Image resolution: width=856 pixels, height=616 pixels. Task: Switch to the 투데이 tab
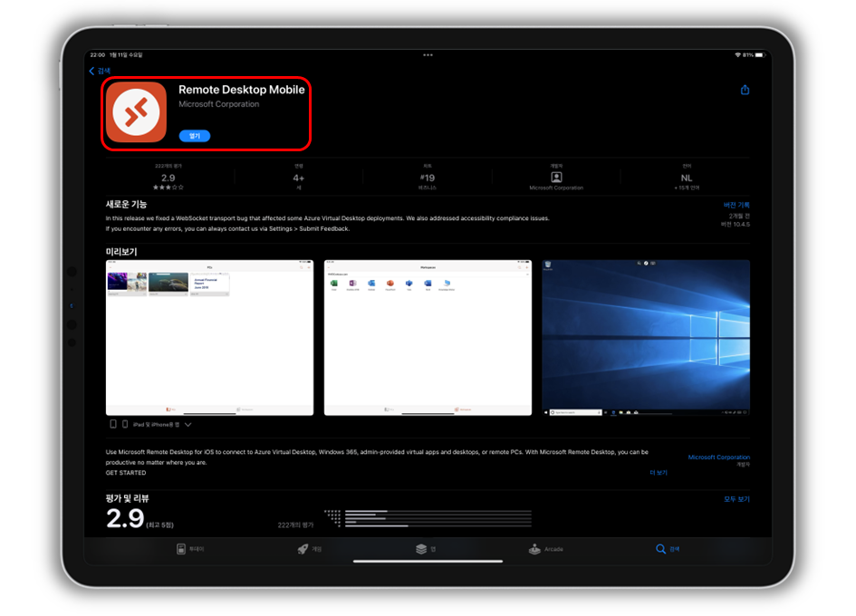[190, 549]
